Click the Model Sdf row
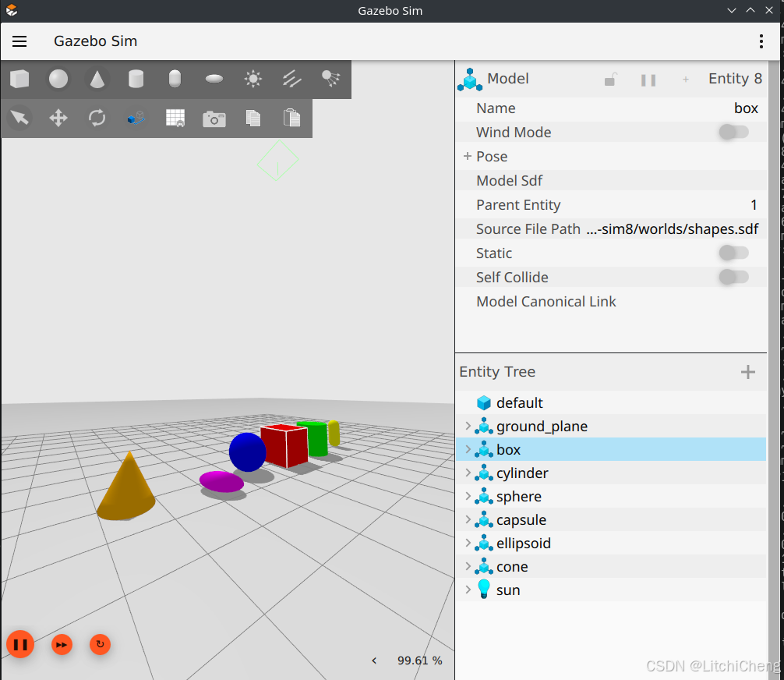Screen dimensions: 784x680 [610, 181]
